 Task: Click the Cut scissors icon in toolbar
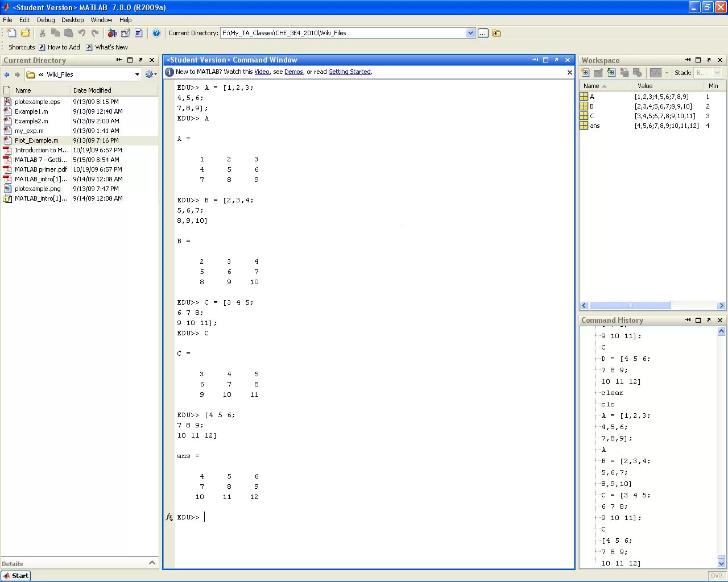pos(42,33)
